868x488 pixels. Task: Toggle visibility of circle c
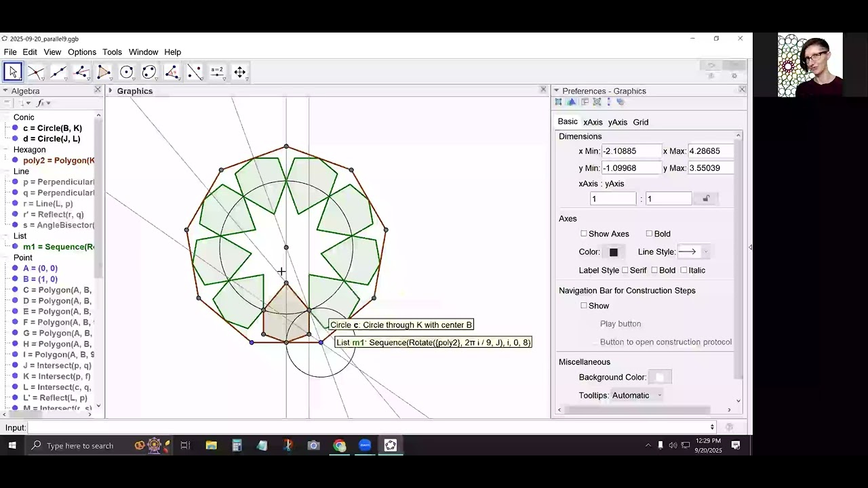click(15, 128)
